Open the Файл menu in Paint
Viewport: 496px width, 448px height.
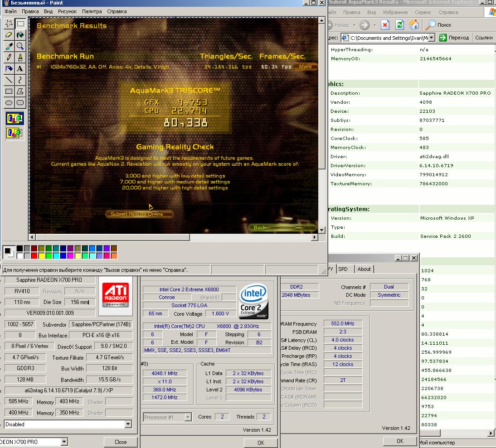11,11
